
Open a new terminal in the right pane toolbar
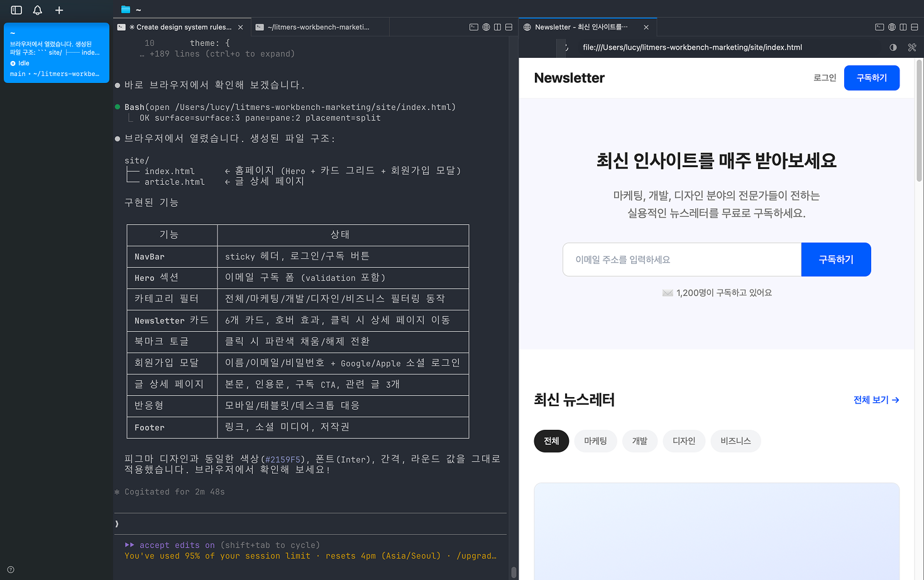click(879, 27)
